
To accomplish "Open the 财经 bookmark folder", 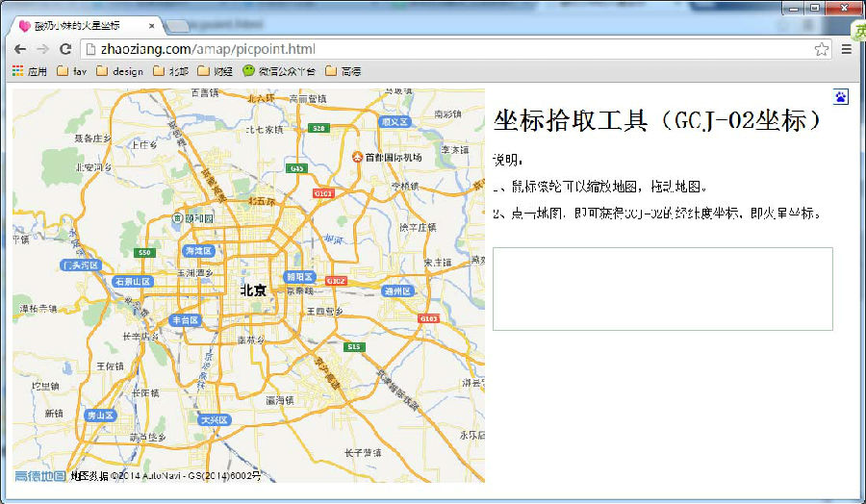I will 216,71.
